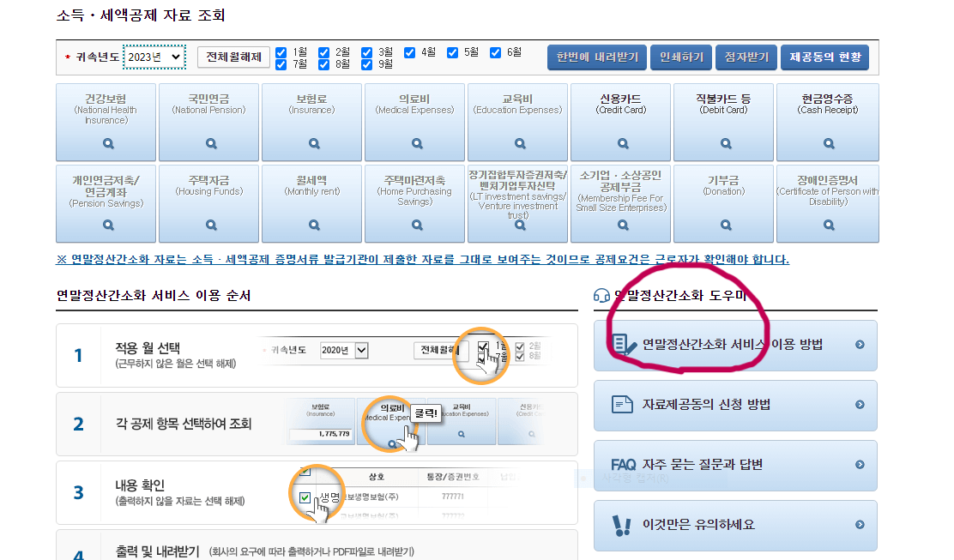This screenshot has height=560, width=954.
Task: Click step 3 내용 확인 text
Action: point(140,486)
